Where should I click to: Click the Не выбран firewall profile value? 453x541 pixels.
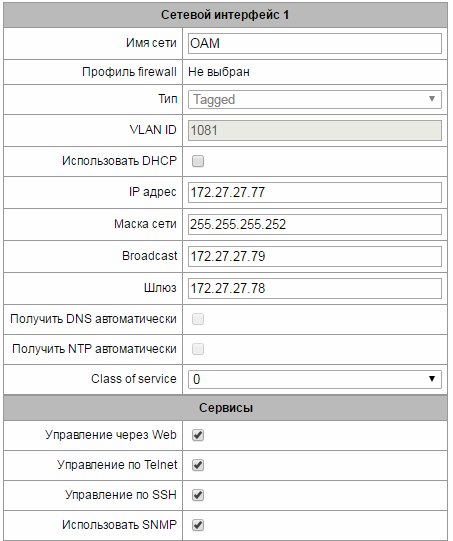click(219, 72)
